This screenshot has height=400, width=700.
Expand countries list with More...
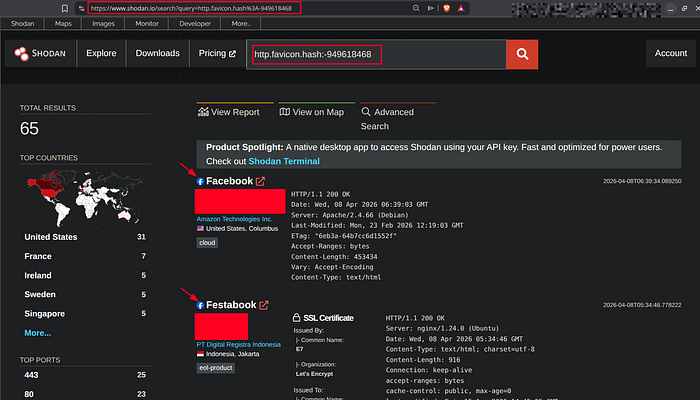tap(38, 333)
